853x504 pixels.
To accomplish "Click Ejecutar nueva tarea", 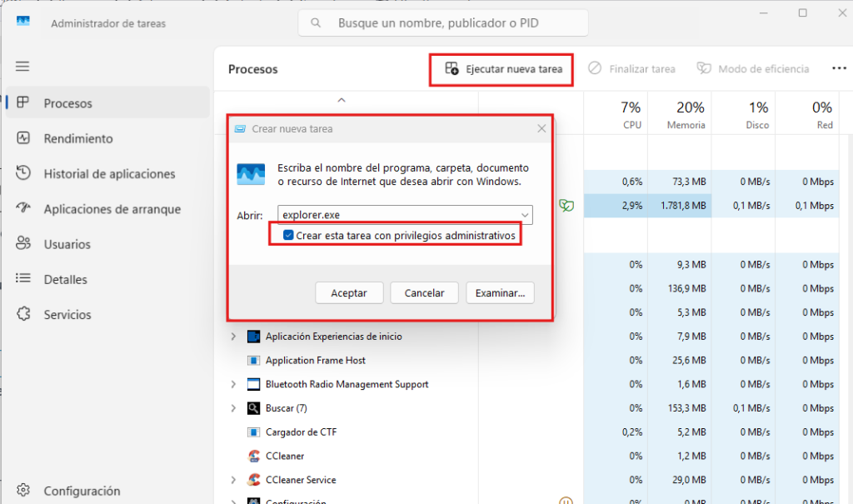I will [x=501, y=68].
